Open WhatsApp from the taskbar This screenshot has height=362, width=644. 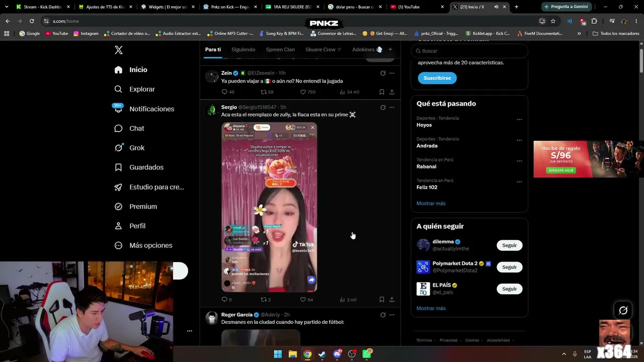[367, 354]
